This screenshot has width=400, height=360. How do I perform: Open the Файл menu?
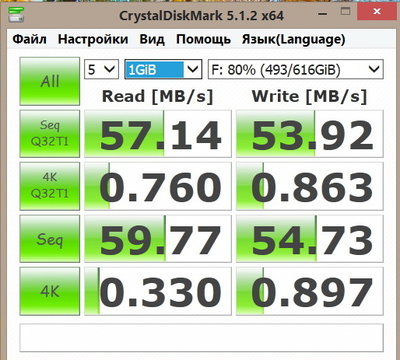30,39
